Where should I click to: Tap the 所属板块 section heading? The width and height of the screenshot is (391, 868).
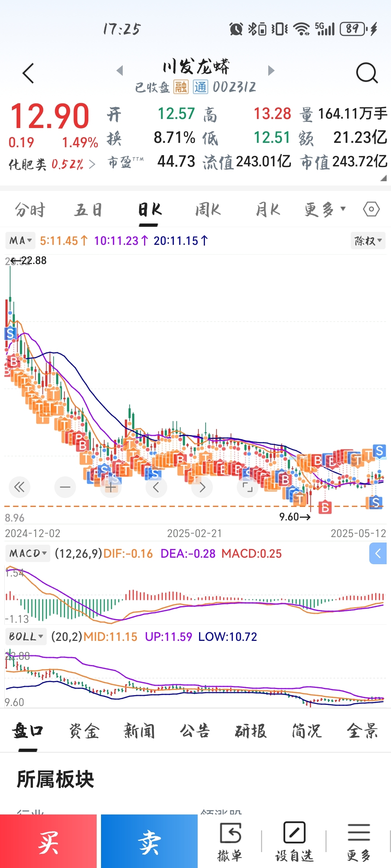tap(55, 779)
